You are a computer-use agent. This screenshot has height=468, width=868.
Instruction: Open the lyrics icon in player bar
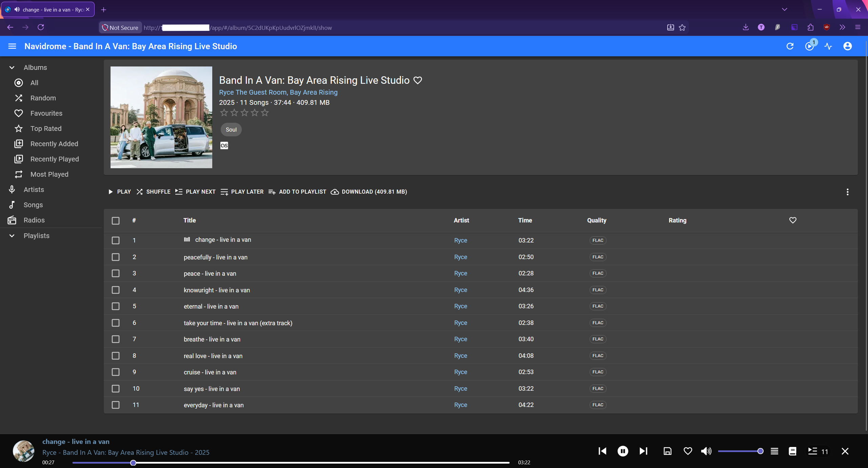[x=792, y=451]
